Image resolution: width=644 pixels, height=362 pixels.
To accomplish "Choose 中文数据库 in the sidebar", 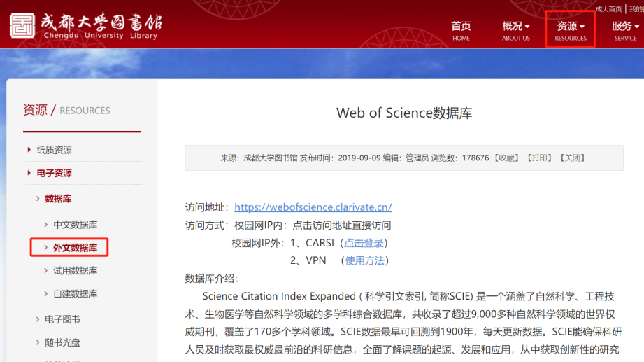I will coord(75,225).
